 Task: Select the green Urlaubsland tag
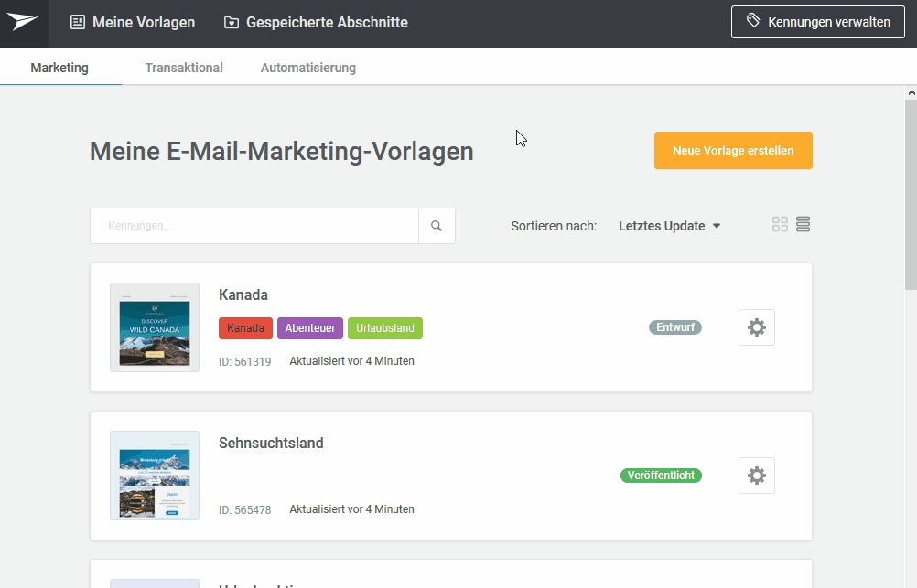point(384,328)
